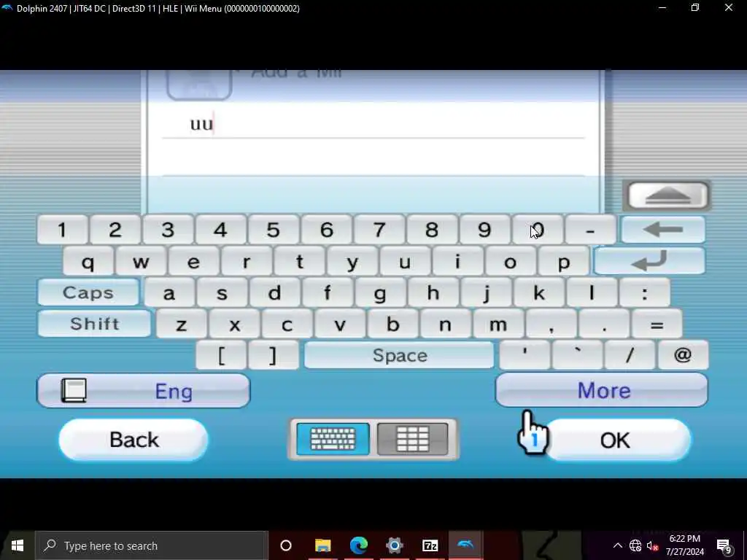Tap the letter u key
Image resolution: width=747 pixels, height=560 pixels.
click(406, 262)
